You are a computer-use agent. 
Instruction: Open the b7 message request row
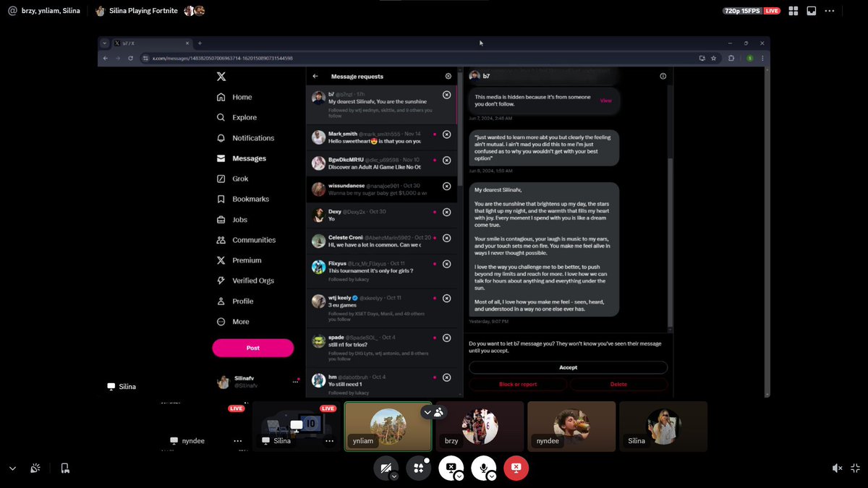[x=381, y=105]
